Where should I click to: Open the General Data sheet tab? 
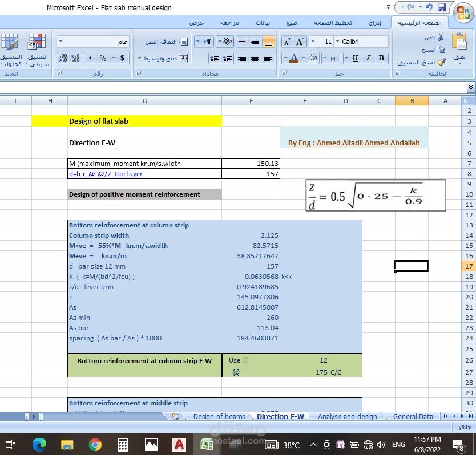(413, 416)
